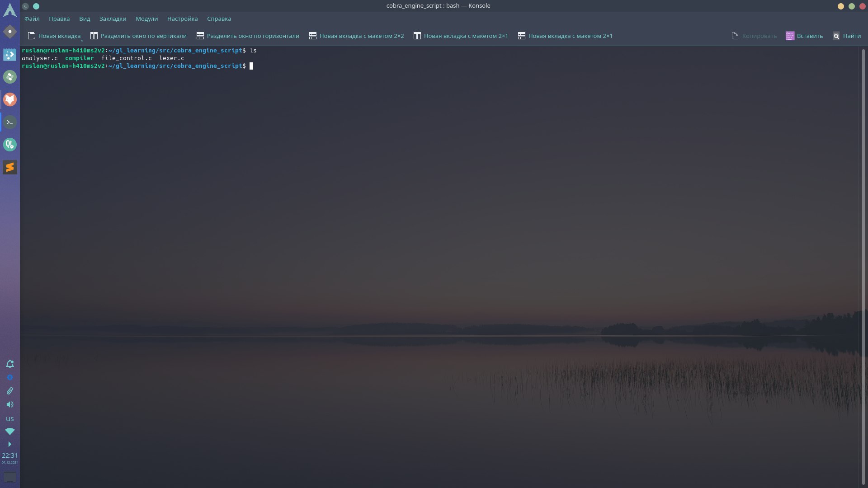The height and width of the screenshot is (488, 868).
Task: Split the view with Разделить окно по вертикали
Action: click(x=138, y=36)
